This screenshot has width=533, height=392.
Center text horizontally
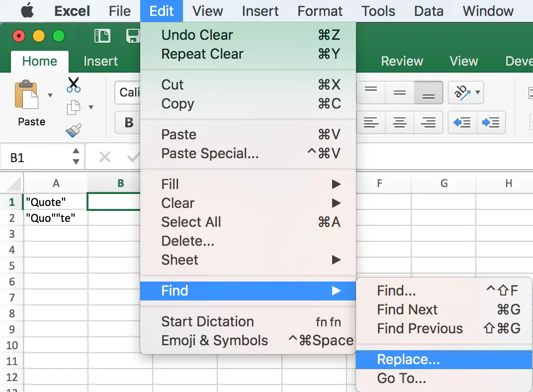[399, 122]
